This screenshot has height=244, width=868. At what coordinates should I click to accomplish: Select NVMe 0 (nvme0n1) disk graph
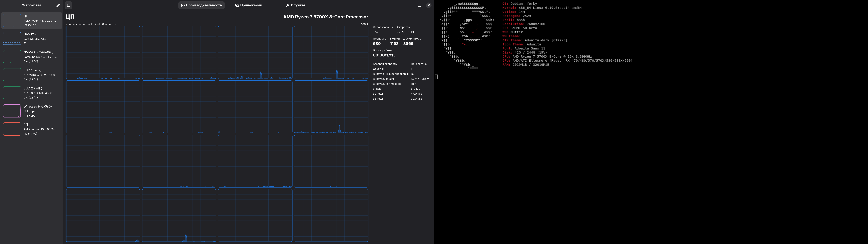click(12, 57)
